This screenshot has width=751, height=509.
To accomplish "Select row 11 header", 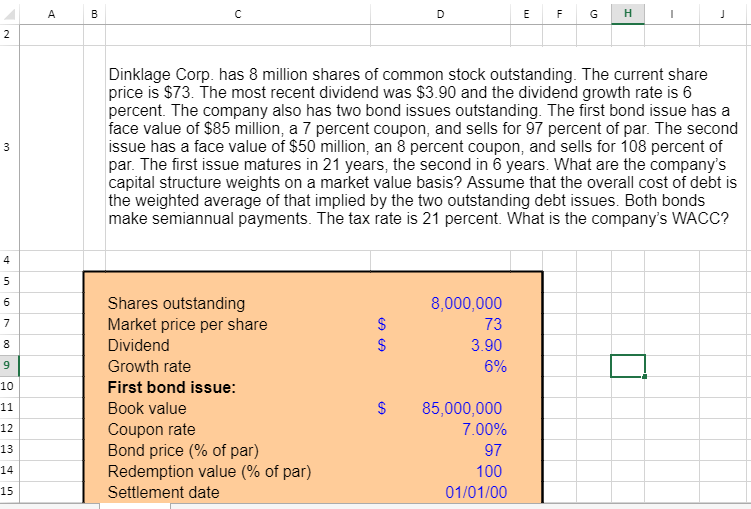I will coord(9,408).
